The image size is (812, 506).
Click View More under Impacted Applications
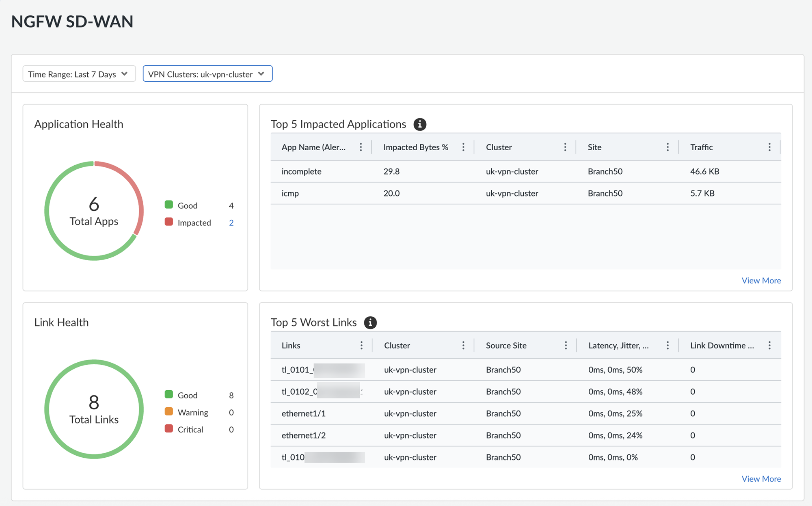tap(761, 280)
